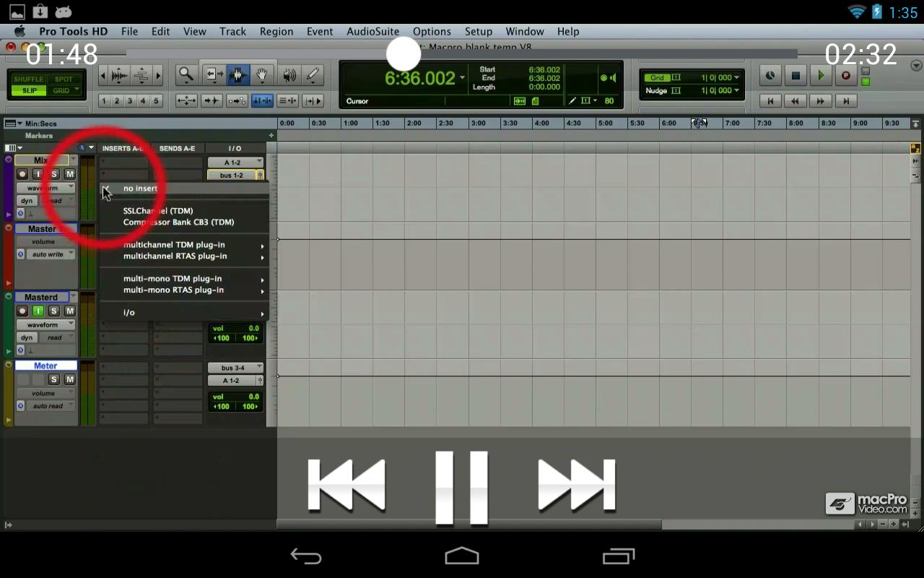Select the Grabber hand tool
Viewport: 924px width, 578px height.
[x=262, y=74]
